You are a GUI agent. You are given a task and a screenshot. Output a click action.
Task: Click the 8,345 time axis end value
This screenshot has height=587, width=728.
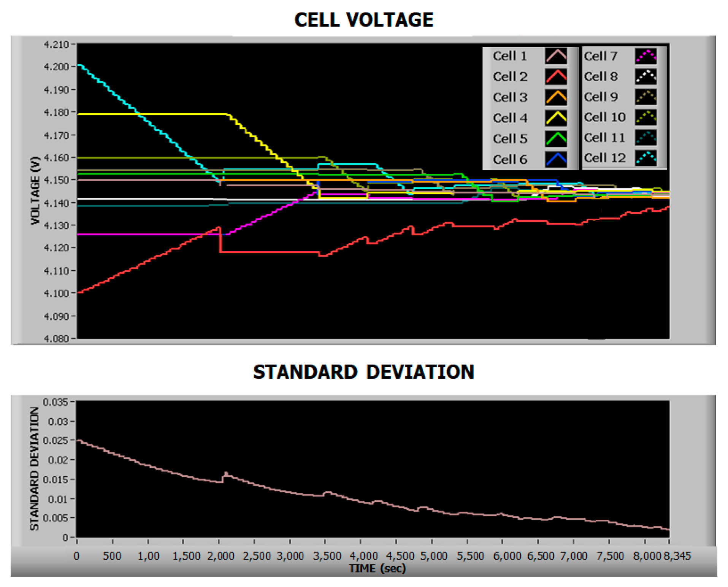677,556
